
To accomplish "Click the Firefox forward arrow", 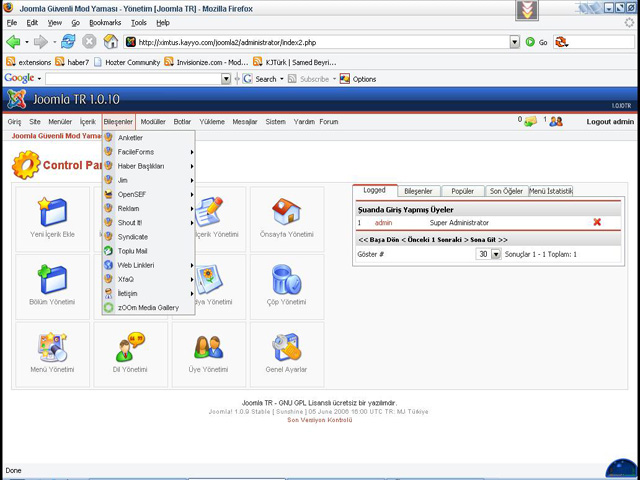I will click(41, 42).
